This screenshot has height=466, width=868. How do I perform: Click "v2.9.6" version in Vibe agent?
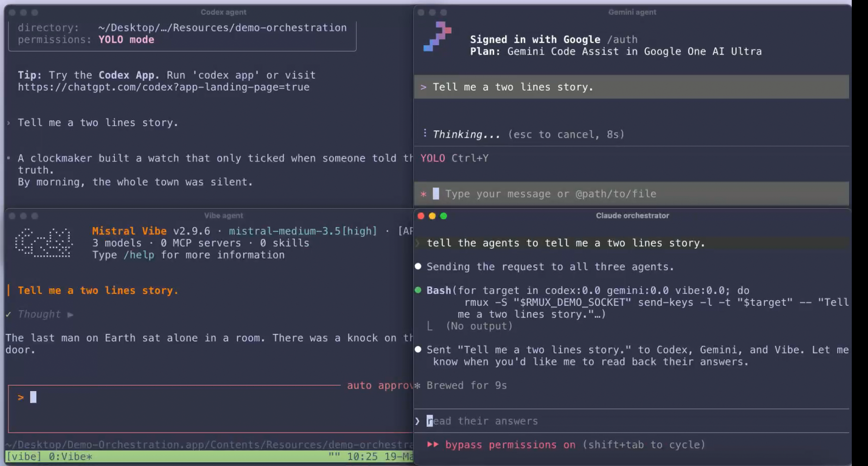coord(192,231)
